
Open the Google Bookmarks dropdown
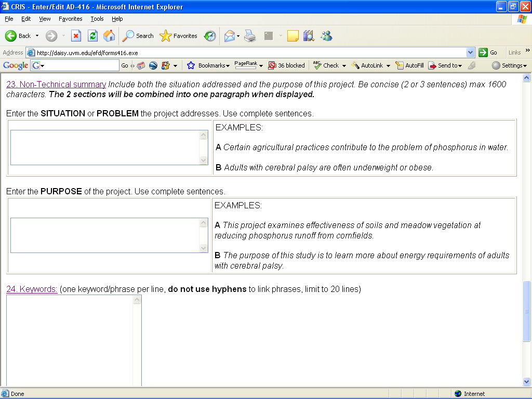point(208,65)
